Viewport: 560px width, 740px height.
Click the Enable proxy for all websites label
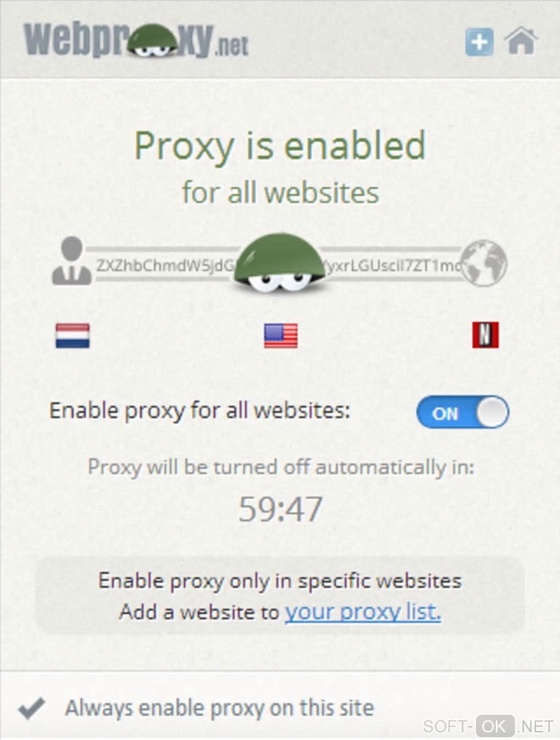(200, 411)
